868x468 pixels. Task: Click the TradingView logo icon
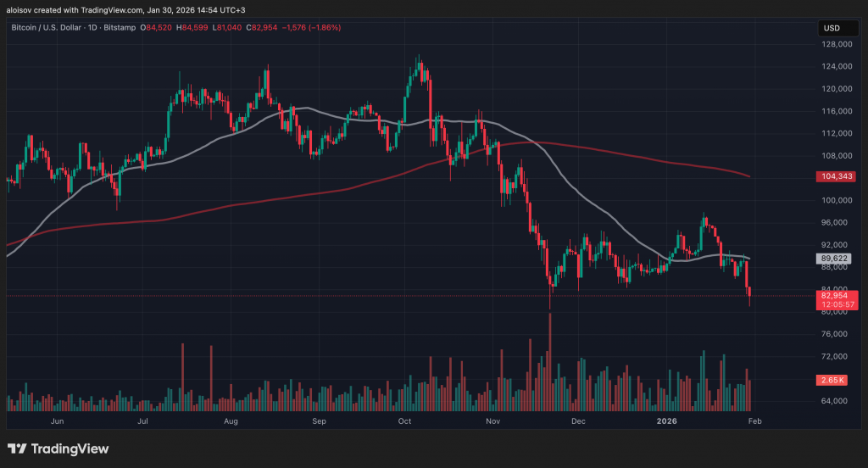[18, 448]
